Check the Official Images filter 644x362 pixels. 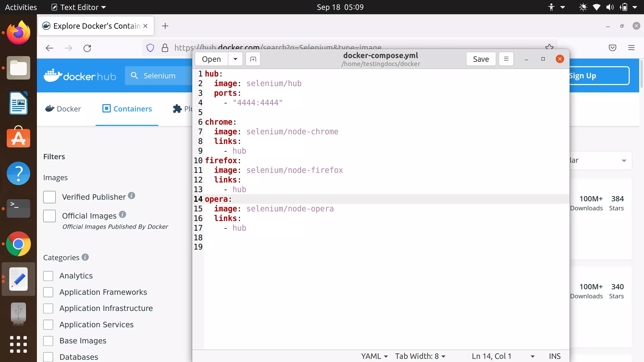point(49,216)
